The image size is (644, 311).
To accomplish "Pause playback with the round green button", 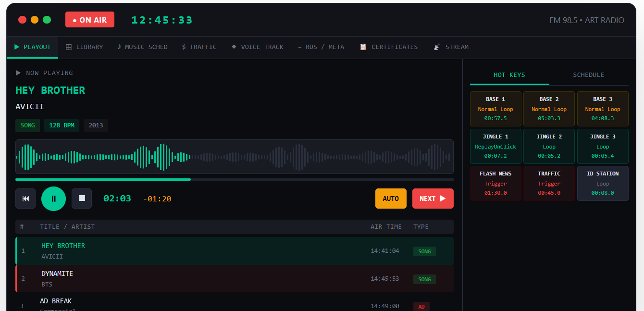I will click(53, 199).
